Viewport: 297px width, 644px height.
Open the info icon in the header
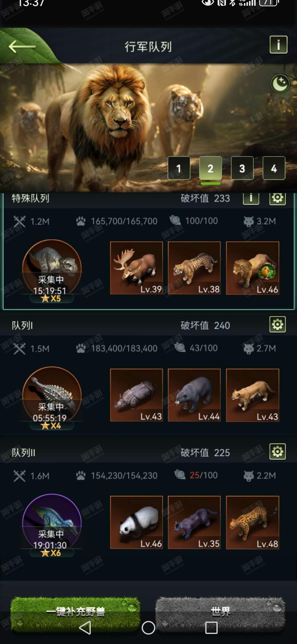278,45
